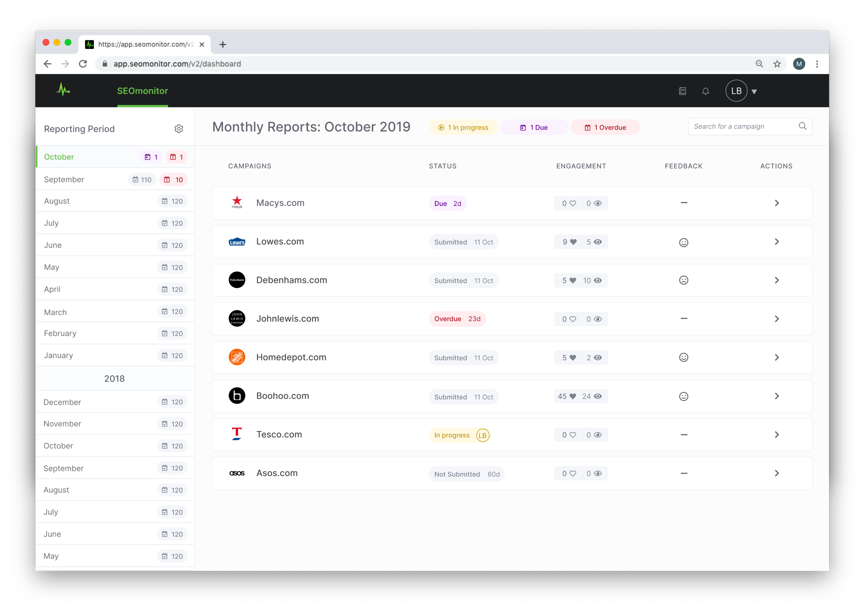
Task: Open the browser zoom magnifier icon
Action: (x=759, y=64)
